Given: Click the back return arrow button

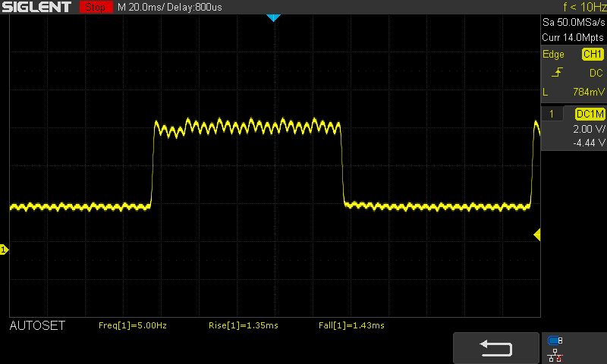Looking at the screenshot, I should point(496,348).
